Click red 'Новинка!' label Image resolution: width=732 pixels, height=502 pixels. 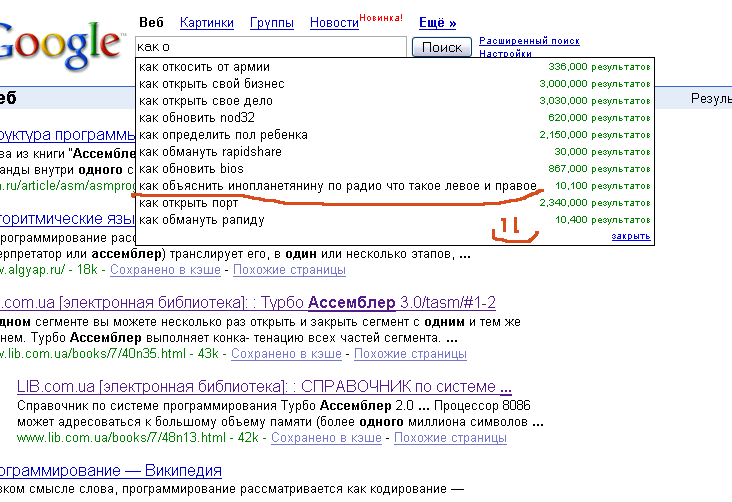click(381, 18)
